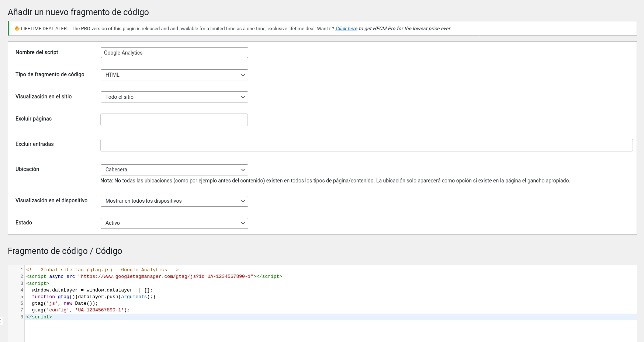644x342 pixels.
Task: Click the 'Visualización en el dispositivo' label
Action: [x=51, y=200]
